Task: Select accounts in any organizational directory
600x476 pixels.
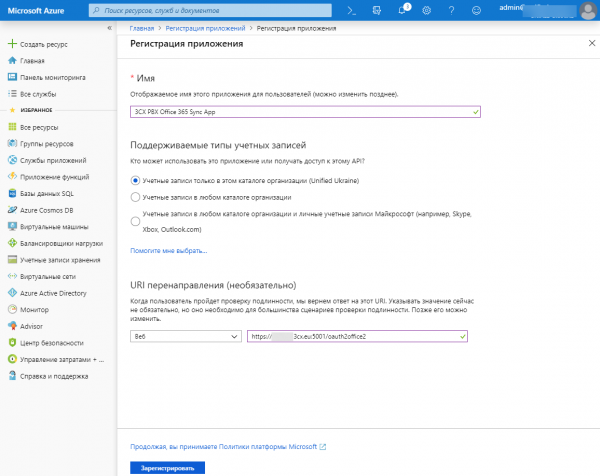Action: click(x=136, y=197)
